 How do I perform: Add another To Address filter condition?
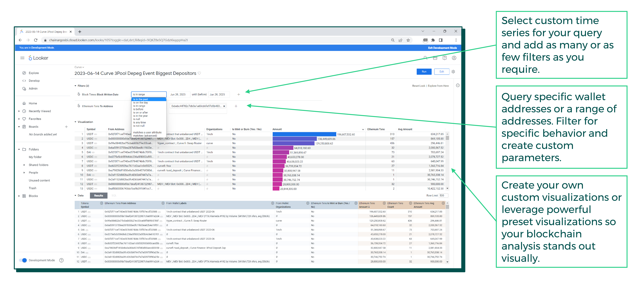click(x=236, y=106)
